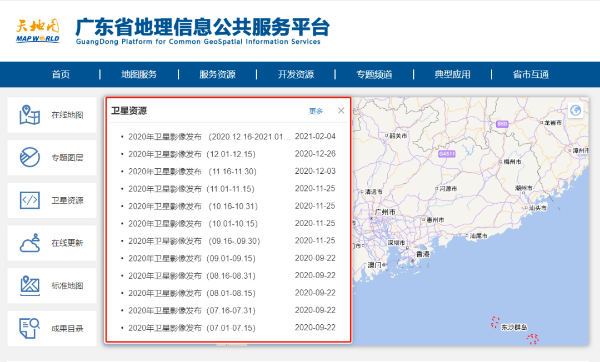600x362 pixels.
Task: Open the (07.01-07.15) satellite image release
Action: click(192, 328)
